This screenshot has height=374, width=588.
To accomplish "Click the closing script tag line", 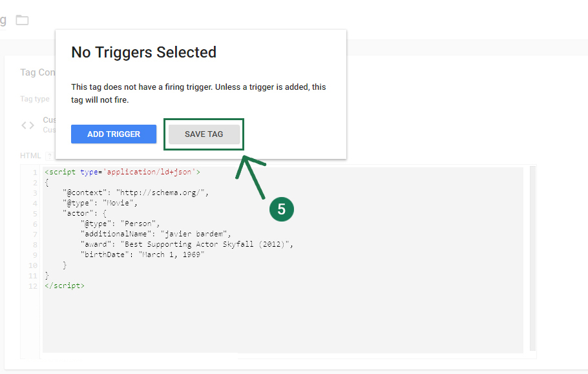I will coord(64,286).
